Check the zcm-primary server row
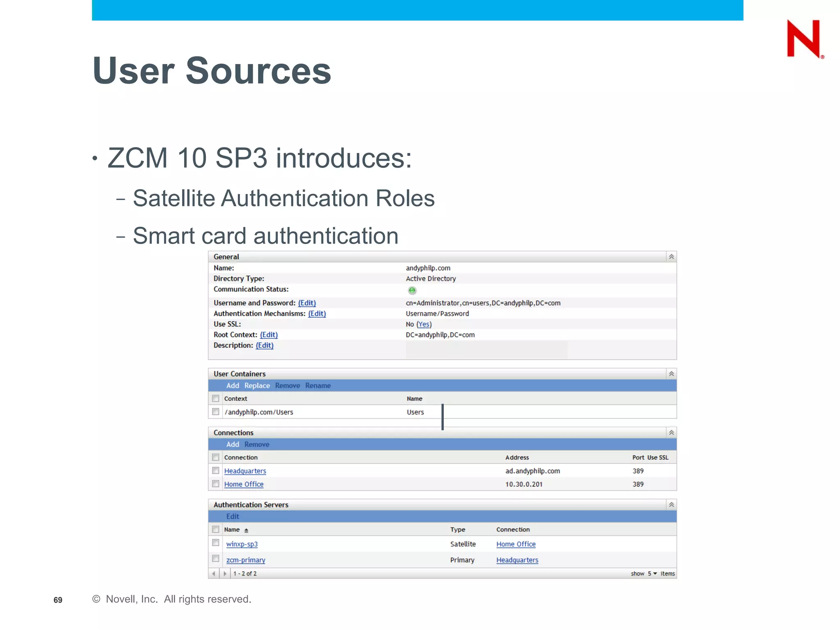This screenshot has height=630, width=840. point(216,558)
